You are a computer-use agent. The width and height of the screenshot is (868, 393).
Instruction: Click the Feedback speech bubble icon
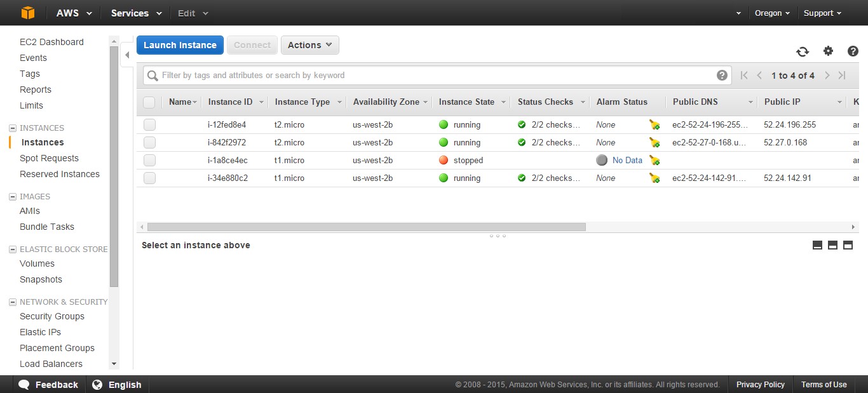point(24,385)
